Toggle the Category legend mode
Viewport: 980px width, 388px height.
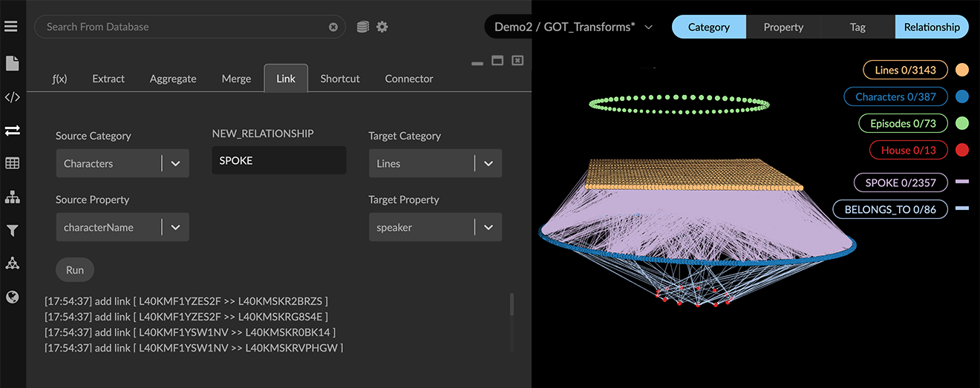708,27
